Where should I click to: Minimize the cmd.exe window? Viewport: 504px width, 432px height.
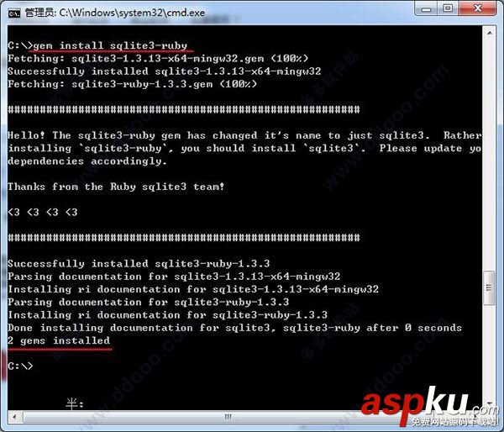pos(426,8)
